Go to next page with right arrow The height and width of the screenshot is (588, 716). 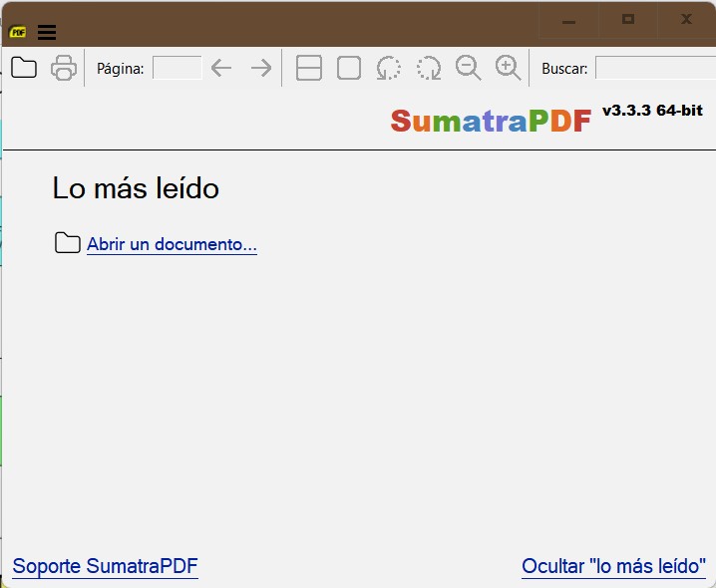[261, 68]
